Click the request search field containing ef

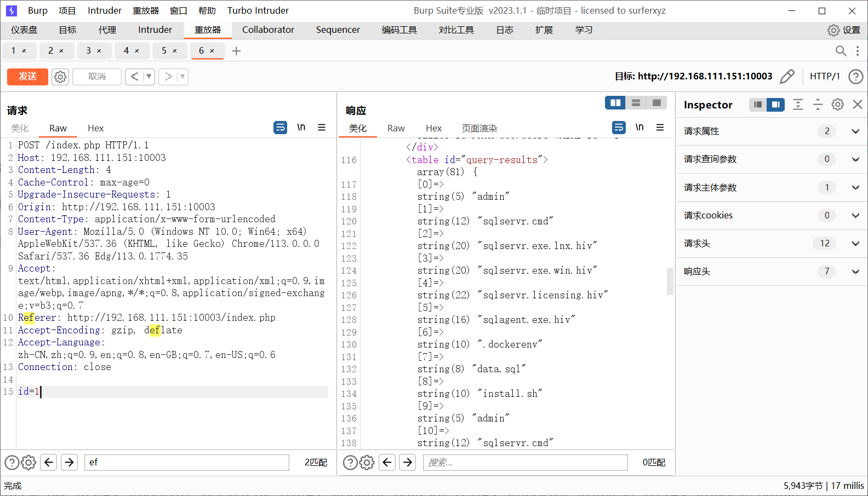pyautogui.click(x=187, y=463)
